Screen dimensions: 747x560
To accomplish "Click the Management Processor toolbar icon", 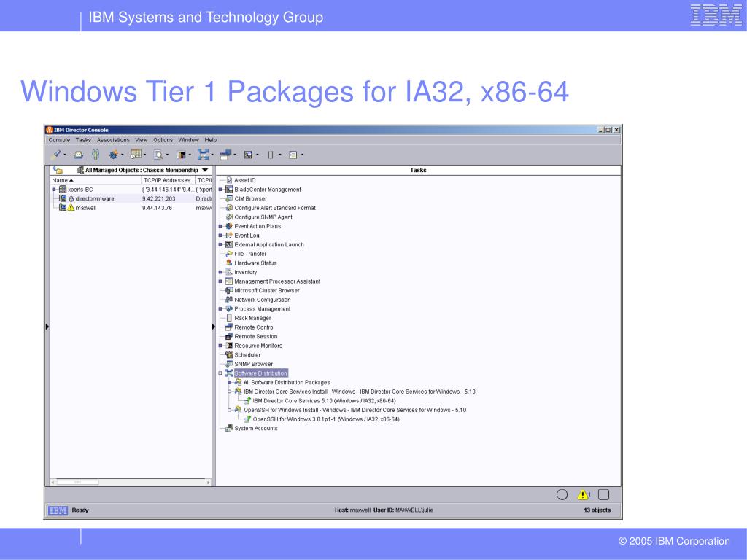I will [293, 155].
